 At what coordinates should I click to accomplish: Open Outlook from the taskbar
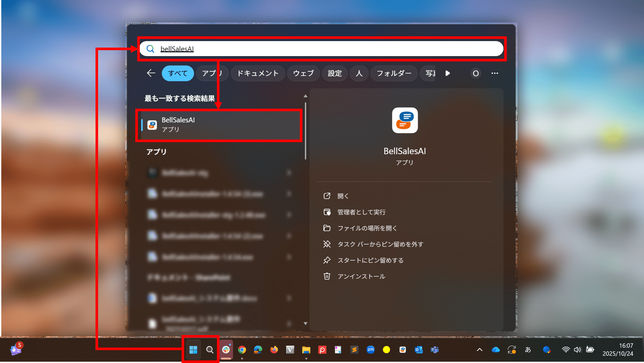pyautogui.click(x=419, y=349)
